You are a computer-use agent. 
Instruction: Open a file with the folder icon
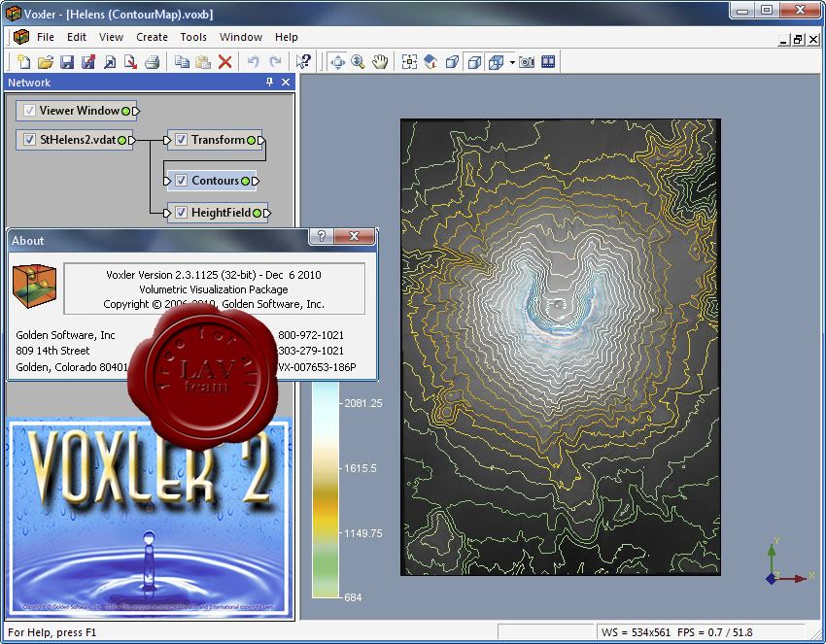[x=46, y=61]
